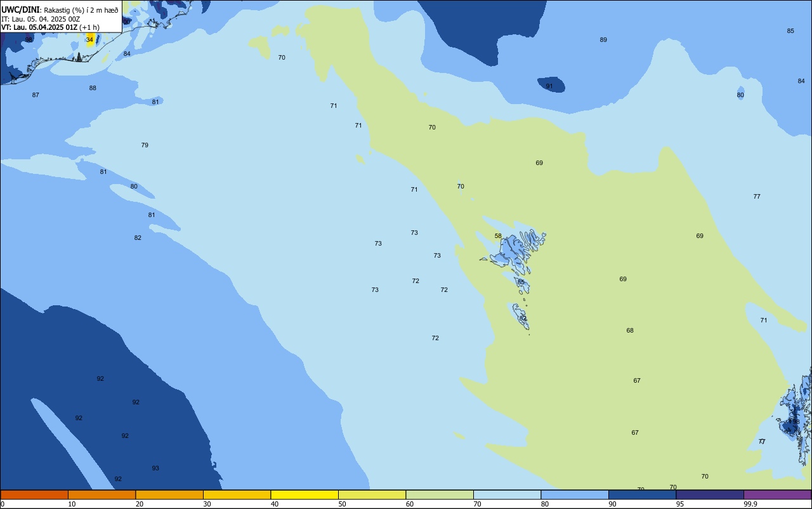Image resolution: width=812 pixels, height=509 pixels.
Task: Pick the bright yellow 40–50 legend segment
Action: pos(304,494)
